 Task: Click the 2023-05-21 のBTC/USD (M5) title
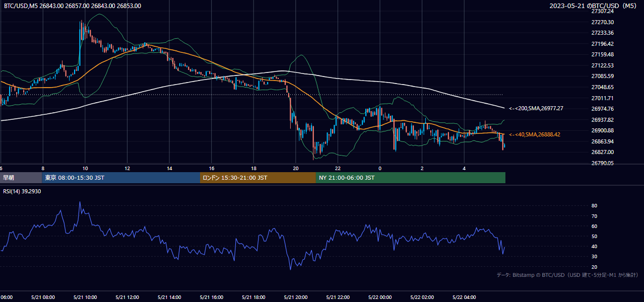pos(593,6)
